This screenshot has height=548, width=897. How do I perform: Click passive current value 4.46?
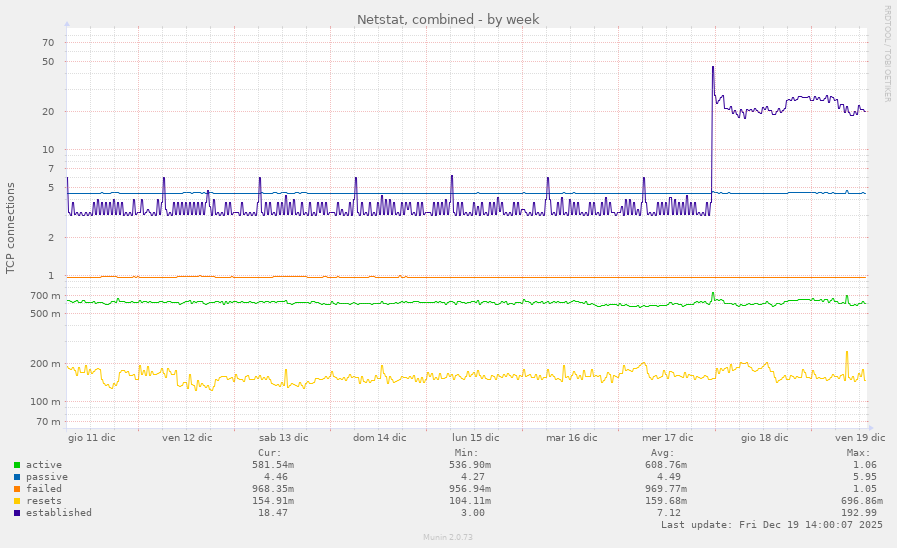(x=276, y=477)
